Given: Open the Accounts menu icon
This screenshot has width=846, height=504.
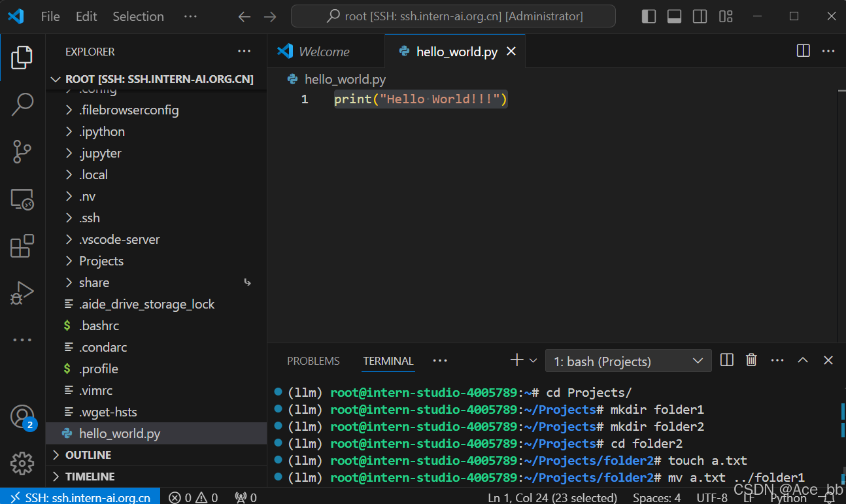Looking at the screenshot, I should (x=22, y=417).
